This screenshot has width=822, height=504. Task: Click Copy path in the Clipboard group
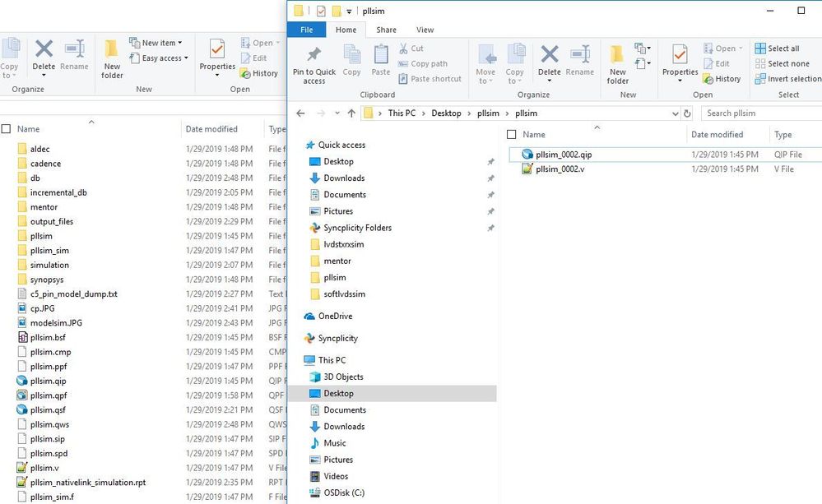coord(423,63)
